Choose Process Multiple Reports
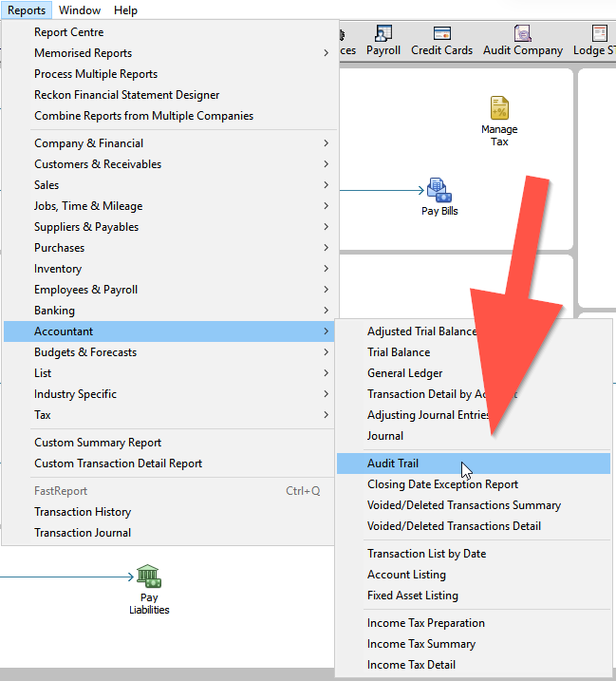This screenshot has width=616, height=681. pyautogui.click(x=169, y=74)
